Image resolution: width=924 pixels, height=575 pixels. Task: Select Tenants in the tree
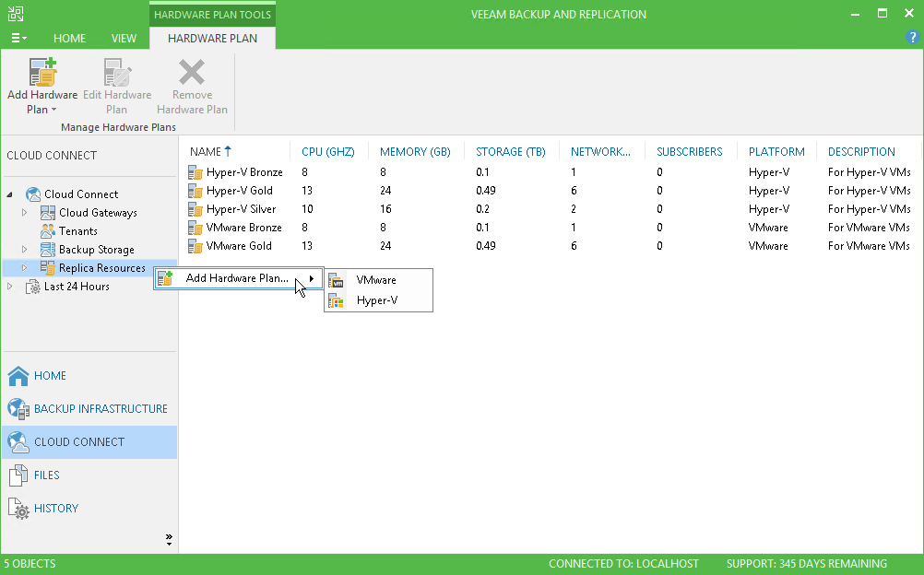click(x=77, y=231)
